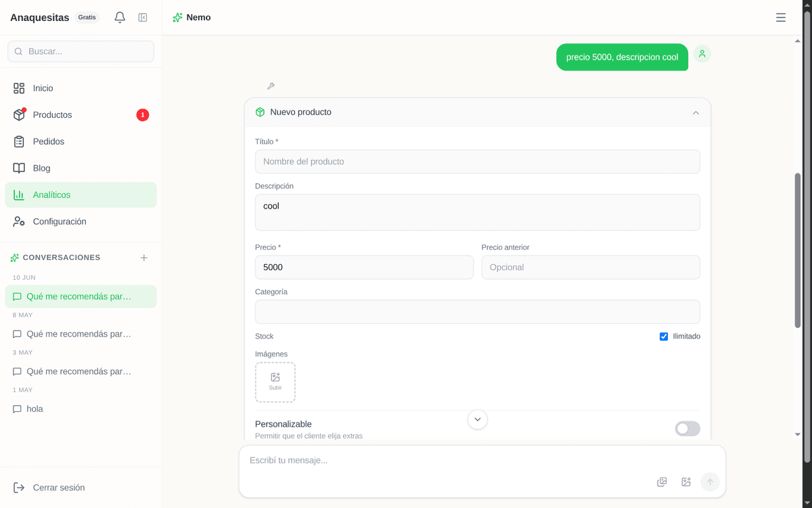Click the Configuración user-gear icon
Screen dimensions: 812x508
[x=19, y=221]
